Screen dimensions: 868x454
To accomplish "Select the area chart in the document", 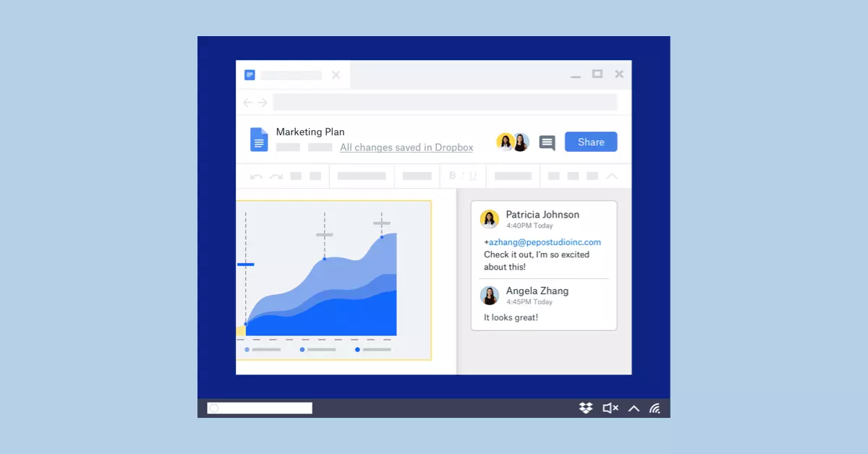I will tap(333, 280).
